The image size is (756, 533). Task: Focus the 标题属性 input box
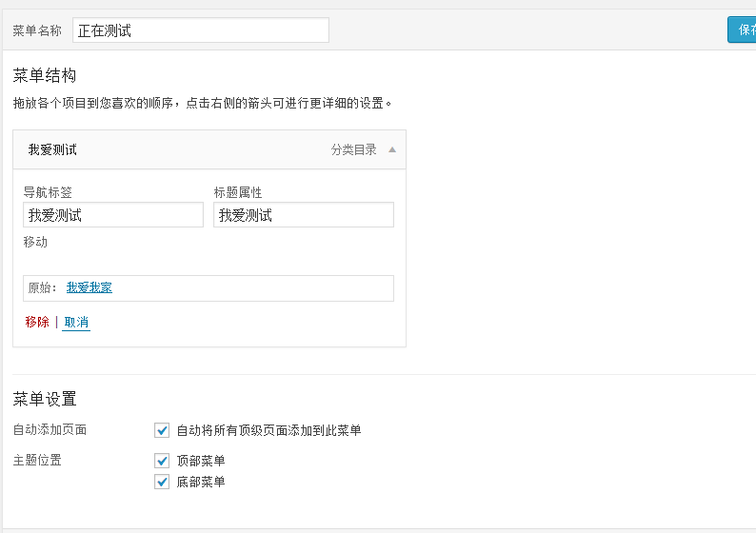click(303, 215)
